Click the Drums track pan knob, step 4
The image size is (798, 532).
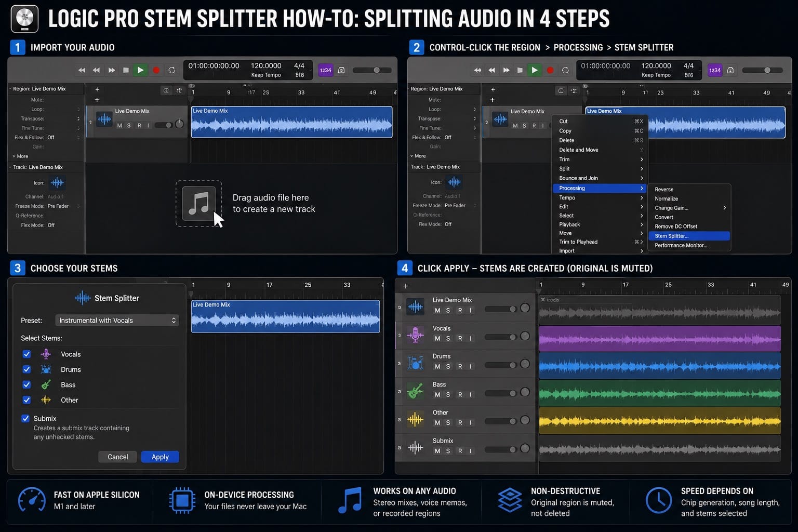tap(525, 364)
